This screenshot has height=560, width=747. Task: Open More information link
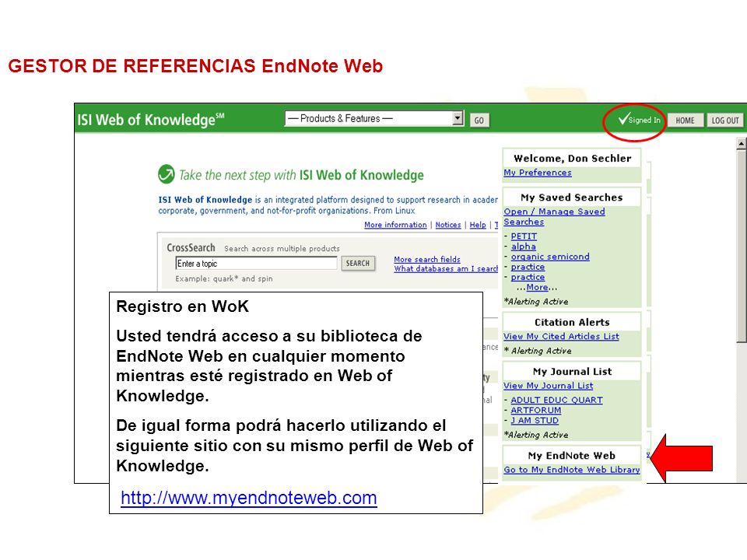(395, 225)
